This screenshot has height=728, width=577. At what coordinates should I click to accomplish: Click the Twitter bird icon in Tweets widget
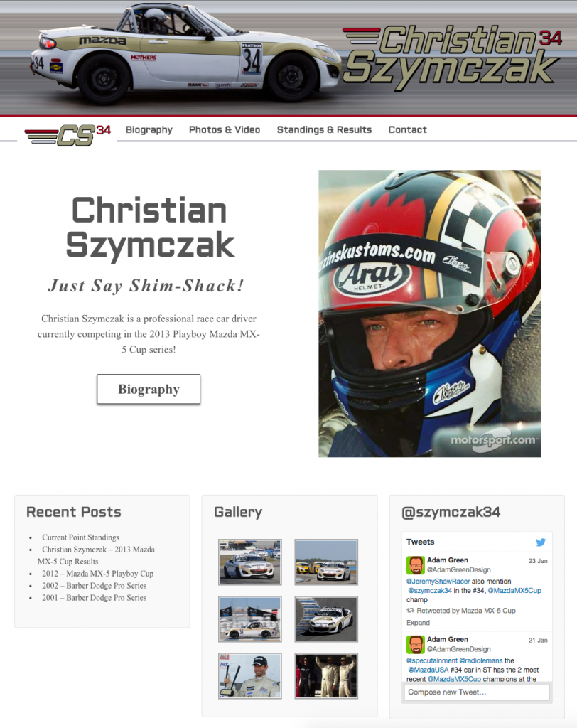tap(541, 542)
